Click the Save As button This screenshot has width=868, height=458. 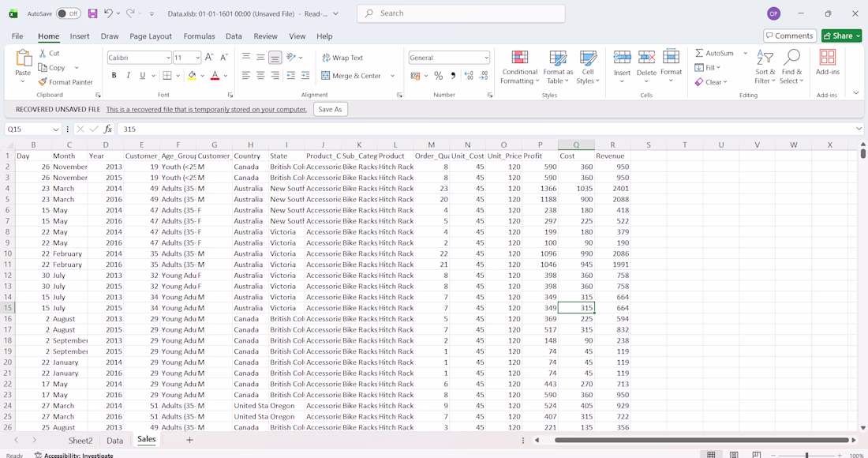coord(330,110)
